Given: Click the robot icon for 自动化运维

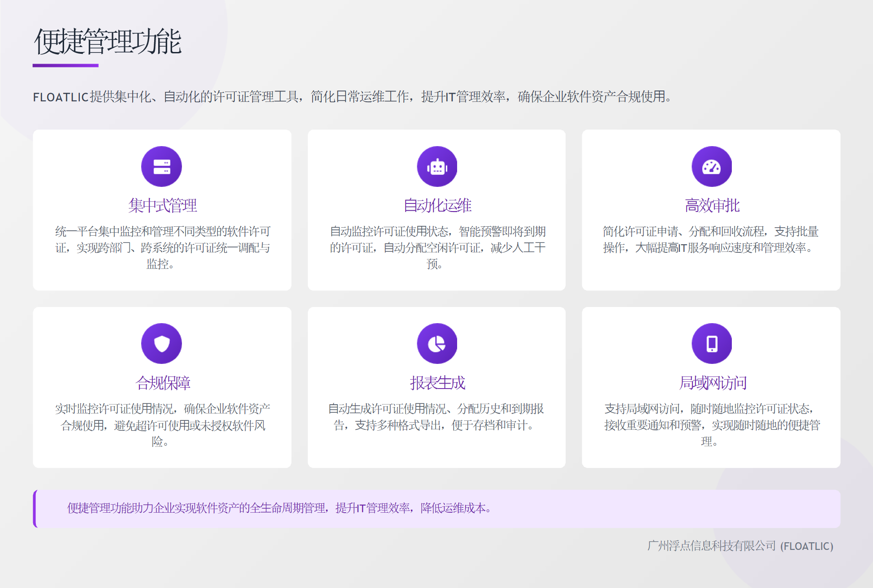Looking at the screenshot, I should click(x=437, y=166).
